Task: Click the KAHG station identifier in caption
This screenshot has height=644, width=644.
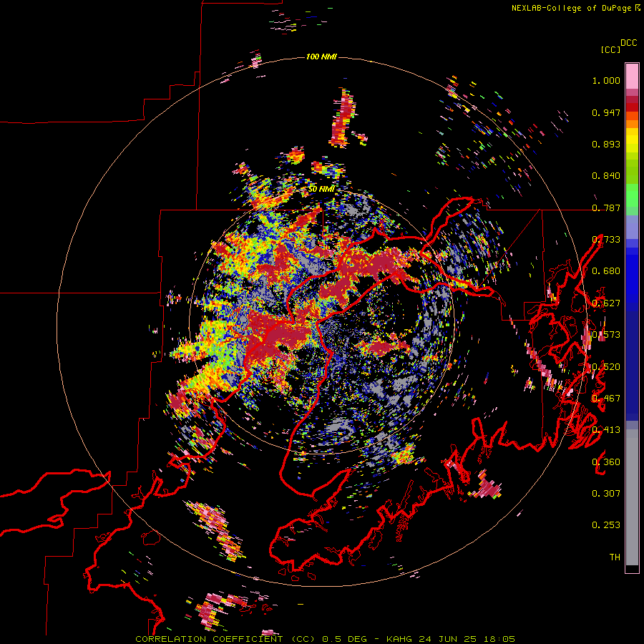Action: (399, 639)
